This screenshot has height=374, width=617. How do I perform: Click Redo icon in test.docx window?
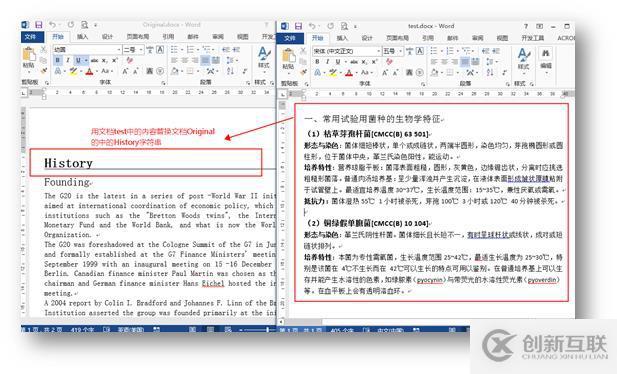331,26
